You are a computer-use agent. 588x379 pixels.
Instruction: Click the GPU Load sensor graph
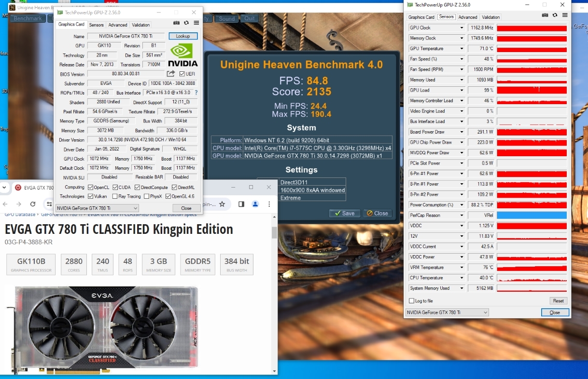pos(532,90)
